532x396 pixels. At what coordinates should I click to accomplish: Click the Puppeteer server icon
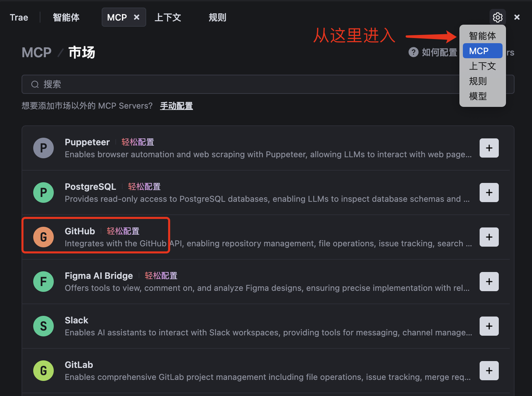pyautogui.click(x=43, y=148)
